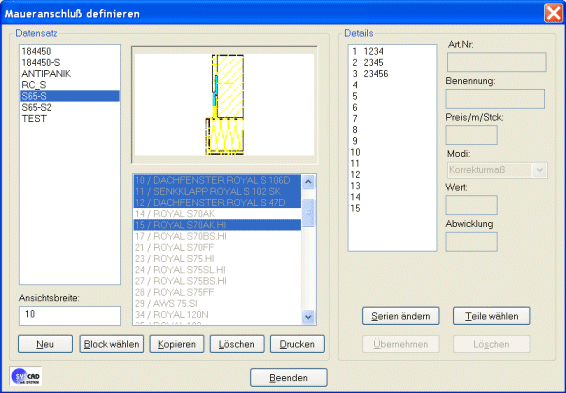Open the Modi Korrekturmaß dropdown
Screen dimensions: 566x393
point(540,170)
